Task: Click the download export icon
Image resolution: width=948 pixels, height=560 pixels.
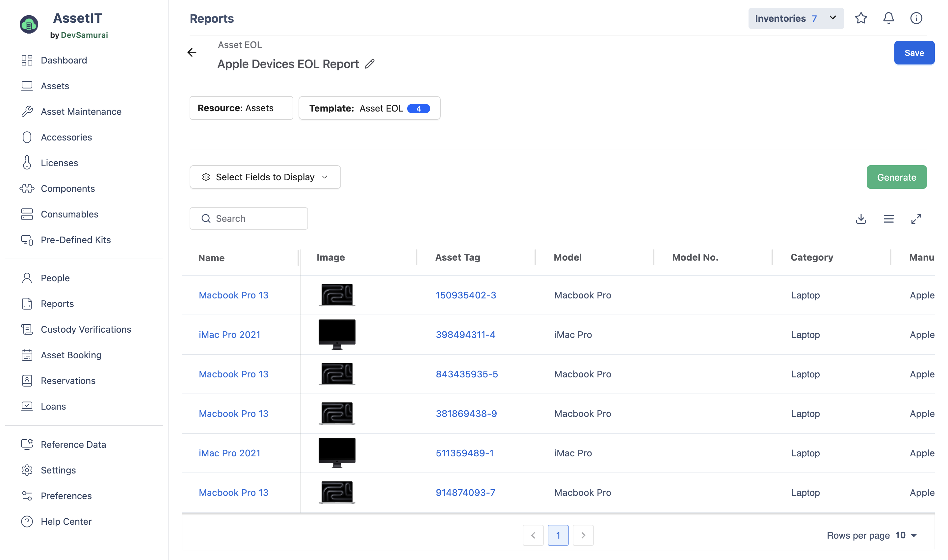Action: pos(861,219)
